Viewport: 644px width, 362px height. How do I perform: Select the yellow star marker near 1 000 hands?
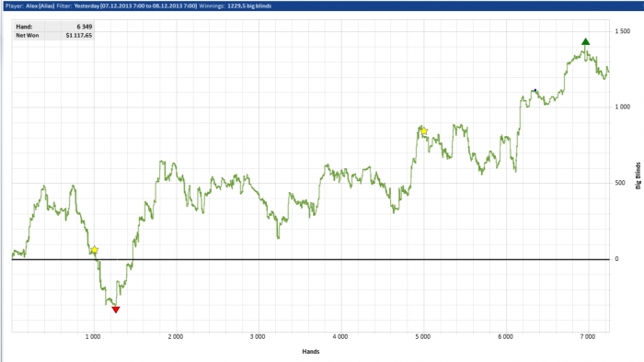[x=95, y=250]
